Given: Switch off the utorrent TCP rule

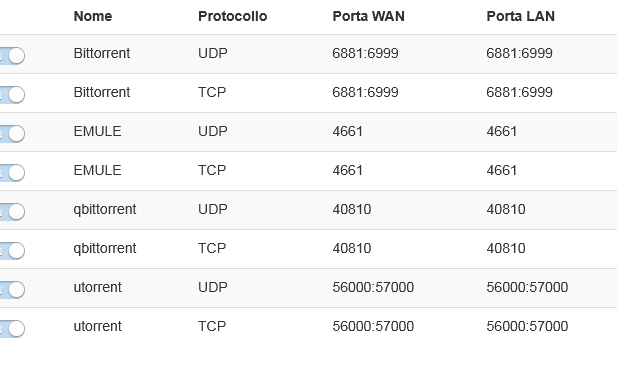Looking at the screenshot, I should click(12, 328).
